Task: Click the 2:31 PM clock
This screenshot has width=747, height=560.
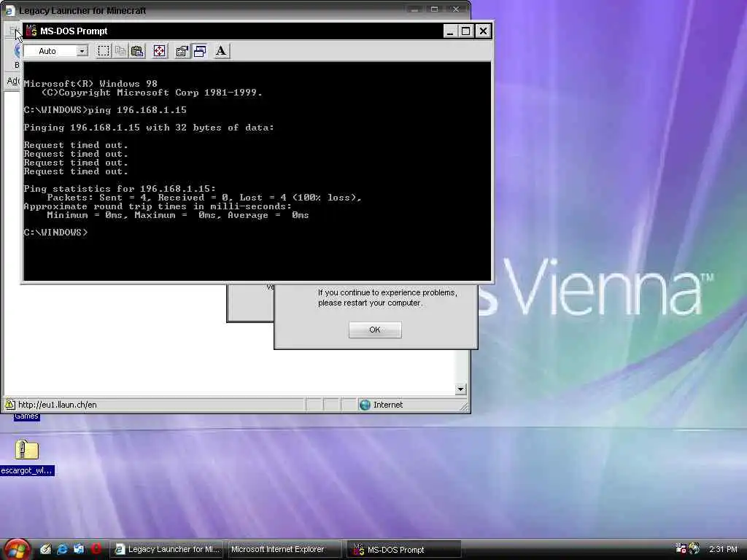Action: click(723, 549)
